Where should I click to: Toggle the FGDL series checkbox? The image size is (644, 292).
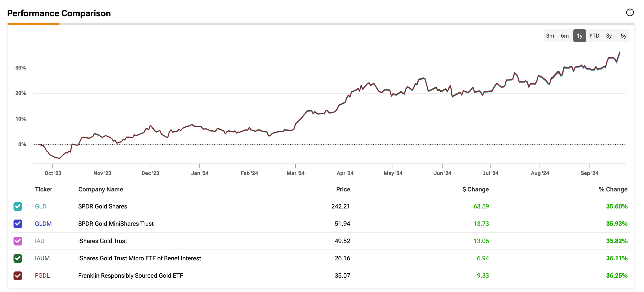[18, 276]
